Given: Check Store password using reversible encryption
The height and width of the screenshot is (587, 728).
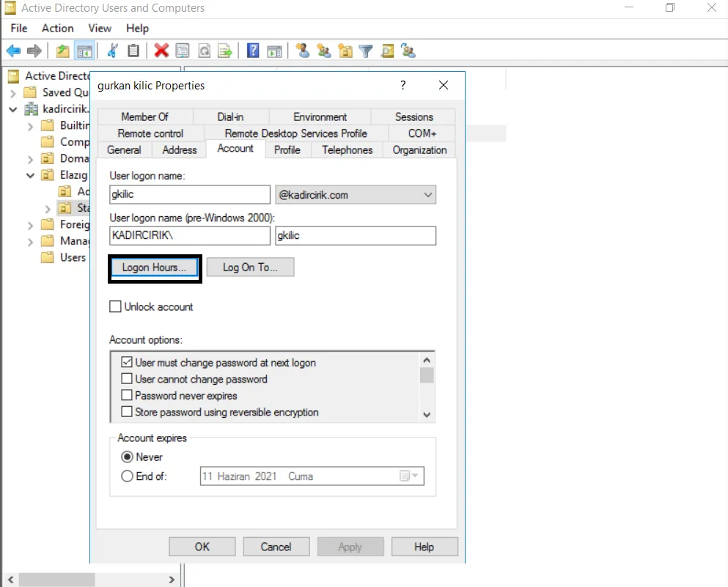Looking at the screenshot, I should coord(127,412).
